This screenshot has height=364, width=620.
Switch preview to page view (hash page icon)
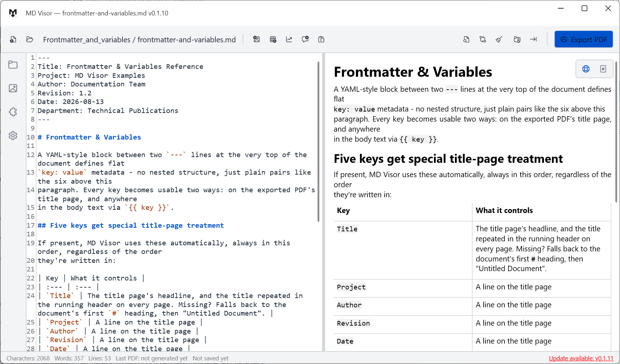[x=603, y=69]
